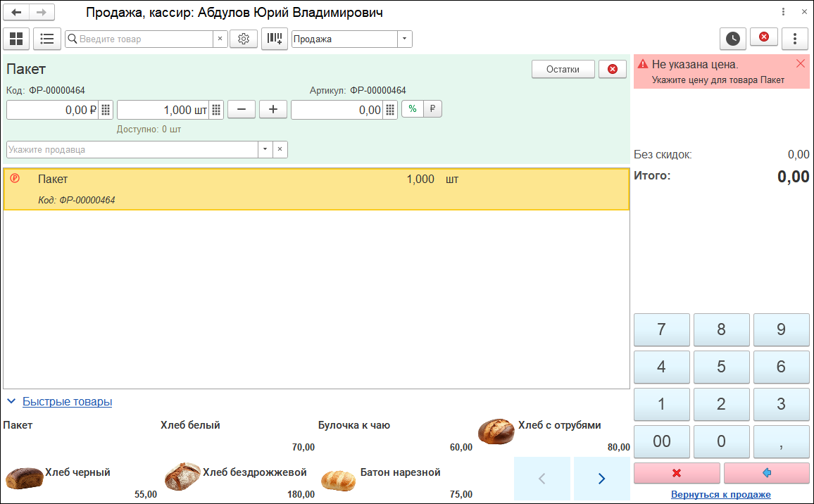The image size is (814, 504).
Task: Cancel receipt with red cross toolbar button
Action: click(x=764, y=37)
